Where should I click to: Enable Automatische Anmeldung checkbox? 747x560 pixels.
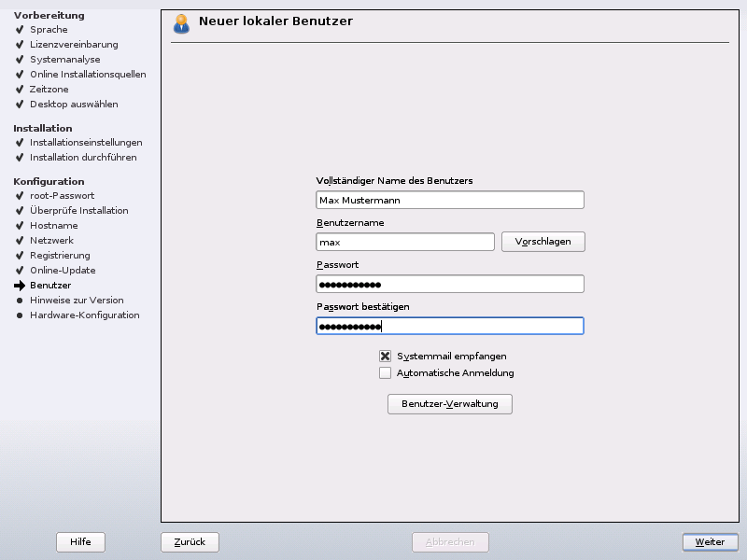click(x=385, y=372)
